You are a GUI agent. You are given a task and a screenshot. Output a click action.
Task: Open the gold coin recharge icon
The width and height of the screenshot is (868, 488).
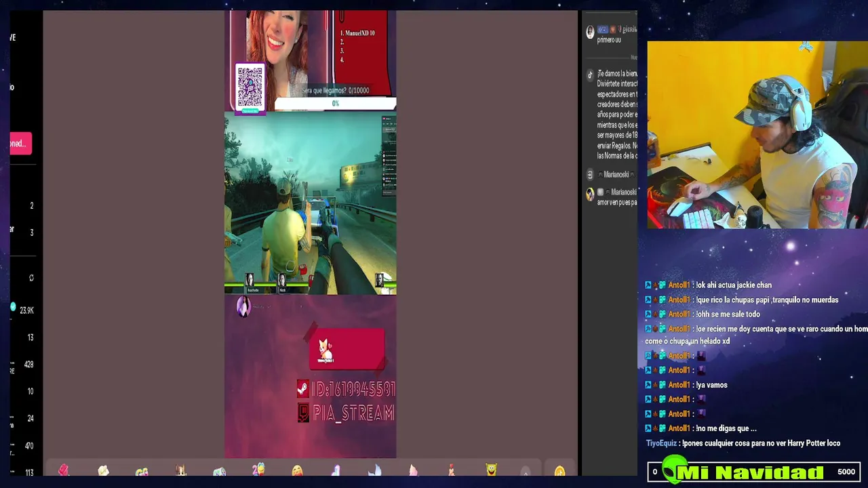tap(559, 470)
